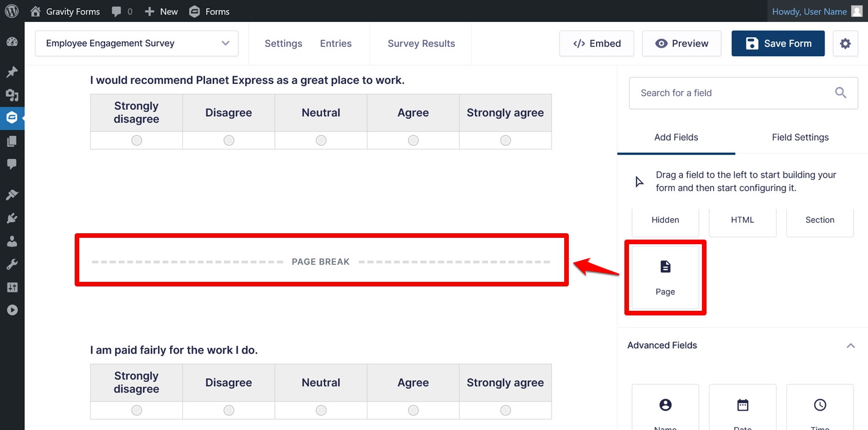The width and height of the screenshot is (868, 430).
Task: Click the form settings gear icon
Action: click(845, 43)
